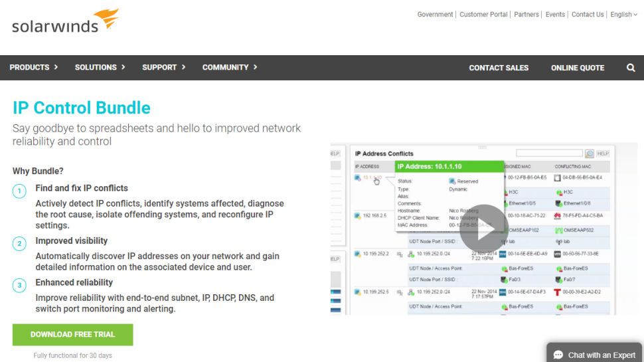Expand the Community menu
The height and width of the screenshot is (362, 644).
pos(230,67)
